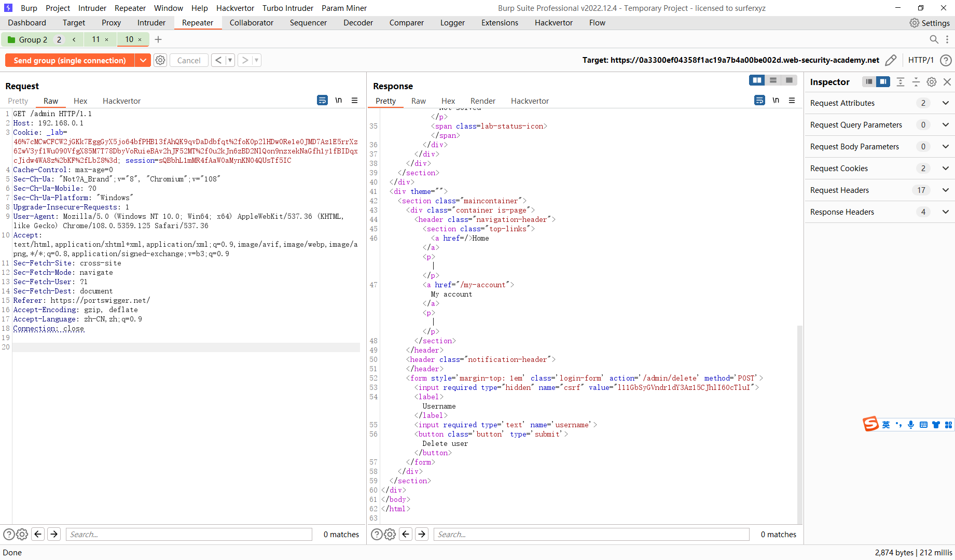Click the Response search input field
This screenshot has width=955, height=560.
pyautogui.click(x=591, y=534)
